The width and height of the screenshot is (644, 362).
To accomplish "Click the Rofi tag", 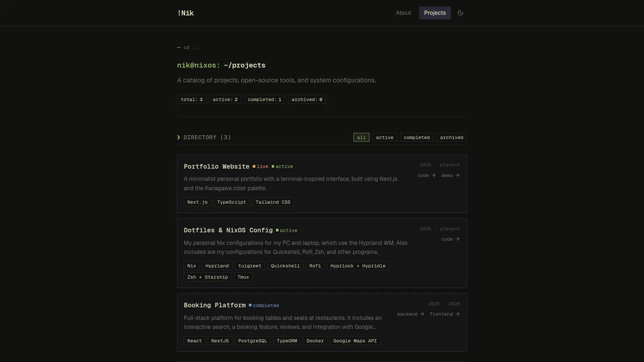I will pyautogui.click(x=315, y=266).
